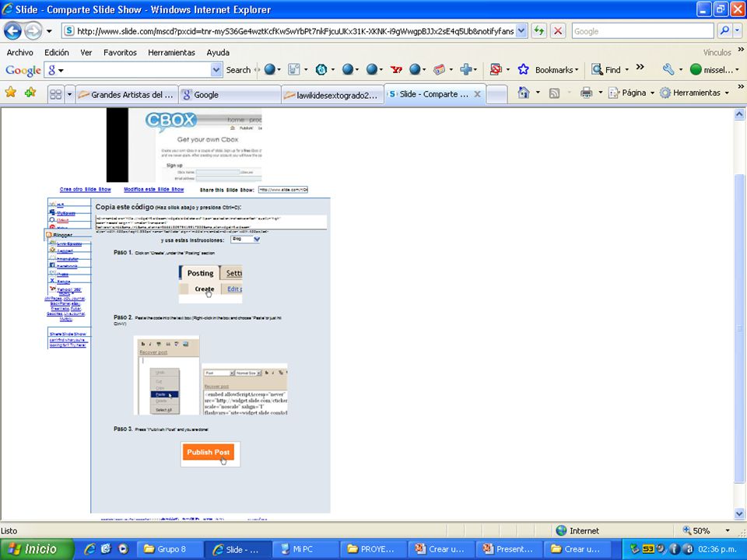Click the Share Slide Show sidebar link
This screenshot has height=560, width=747.
68,334
